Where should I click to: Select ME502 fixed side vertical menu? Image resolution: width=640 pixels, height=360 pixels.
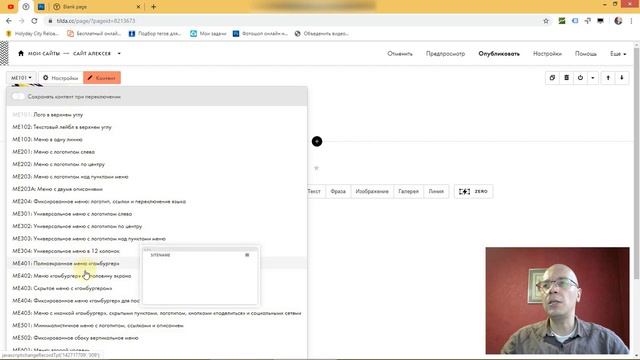tap(76, 338)
